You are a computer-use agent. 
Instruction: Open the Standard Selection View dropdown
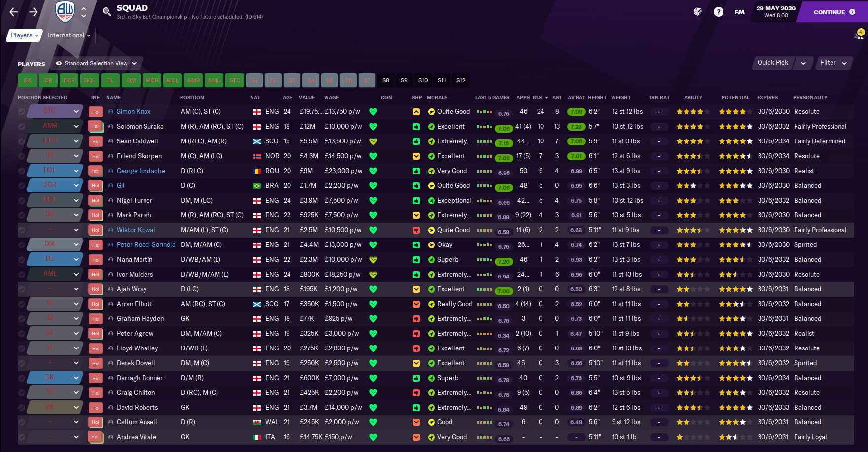[96, 63]
